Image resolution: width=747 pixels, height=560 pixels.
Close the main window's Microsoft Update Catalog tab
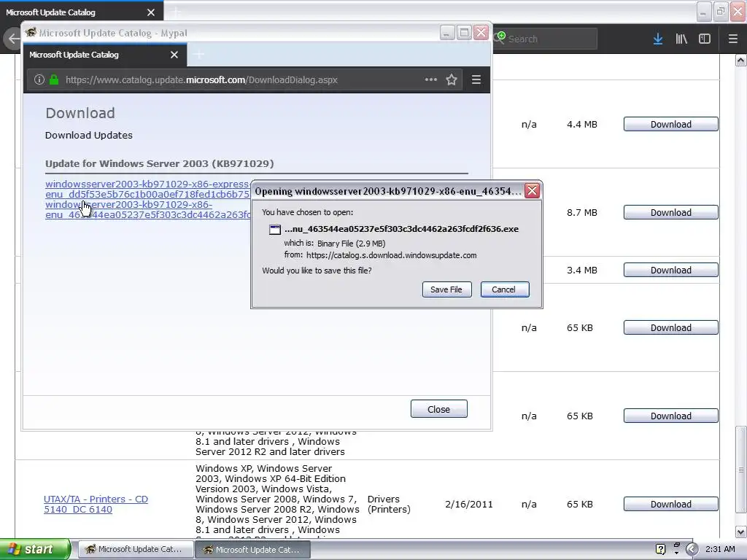click(x=151, y=12)
